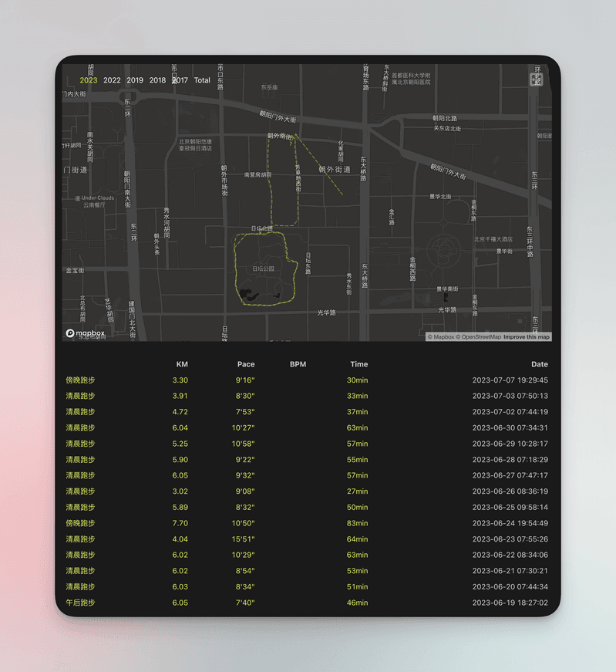Select the run dated 2023-06-20 07:44:34

click(307, 586)
